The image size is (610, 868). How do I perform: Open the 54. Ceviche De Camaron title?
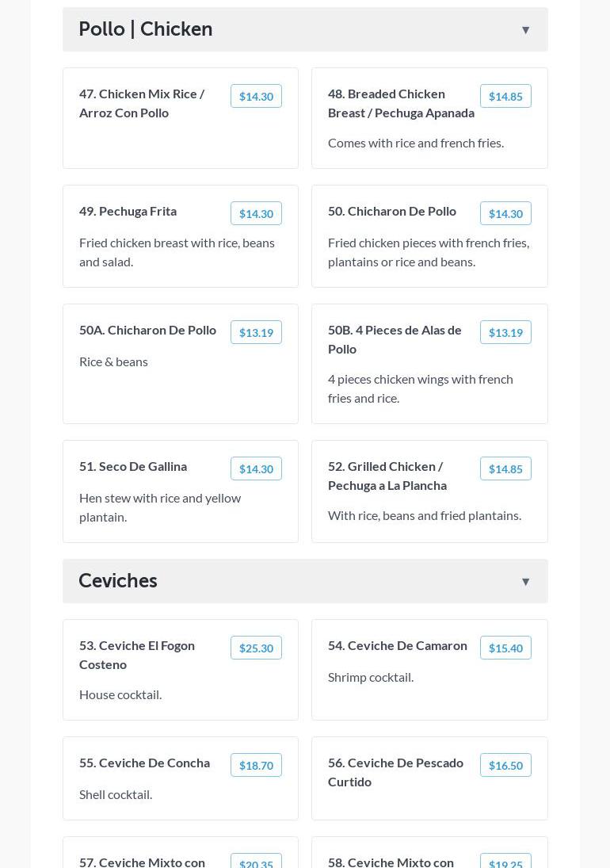(398, 645)
